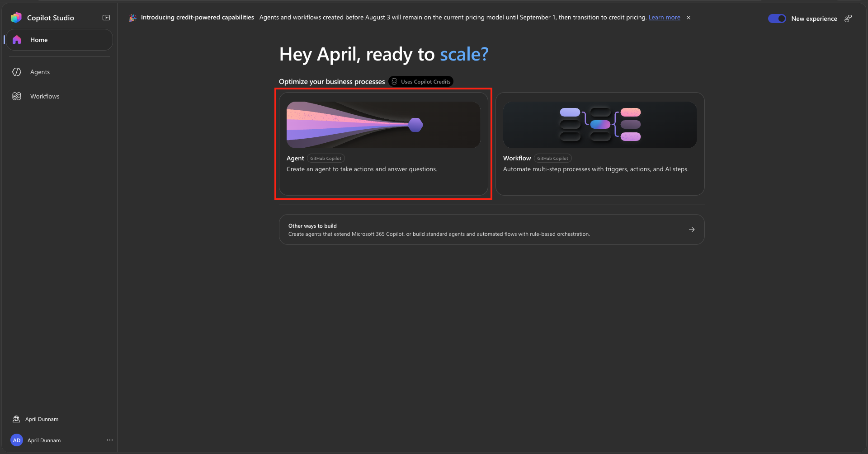Open the Agents section in the sidebar
This screenshot has width=868, height=454.
[59, 72]
